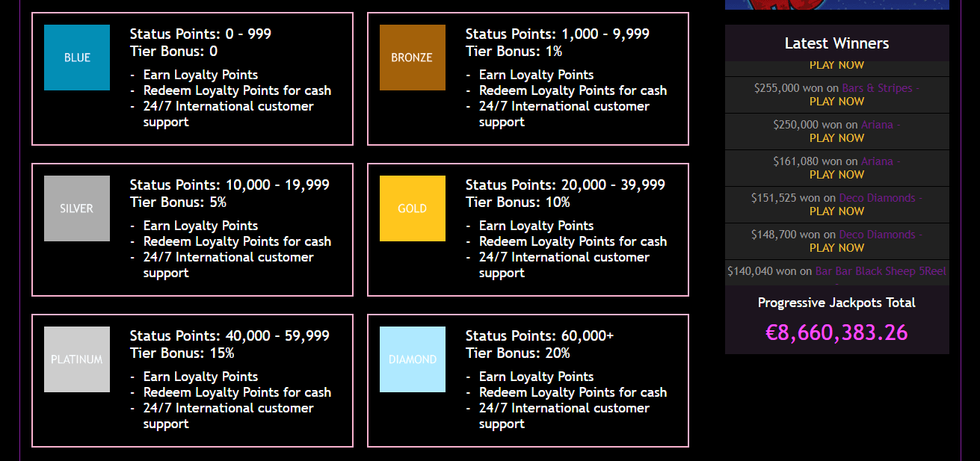Open Ariana link beside $250,000 win
This screenshot has width=980, height=461.
pyautogui.click(x=877, y=125)
